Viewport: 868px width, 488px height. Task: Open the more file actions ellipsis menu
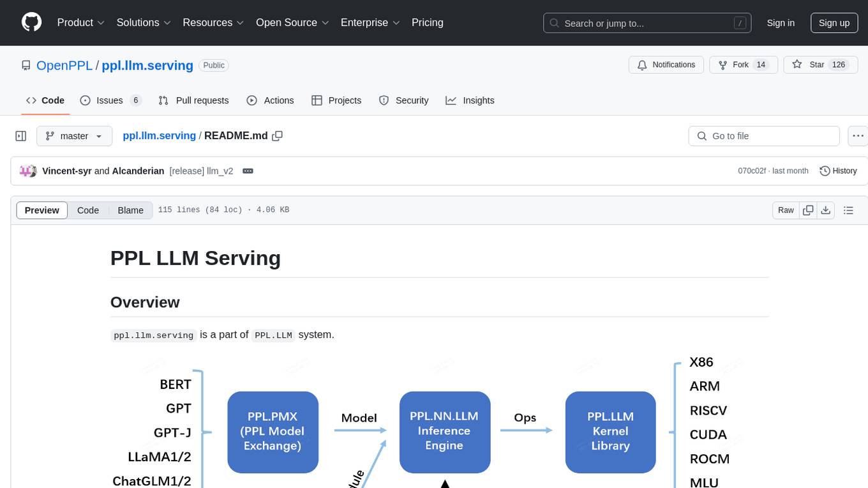(x=858, y=136)
